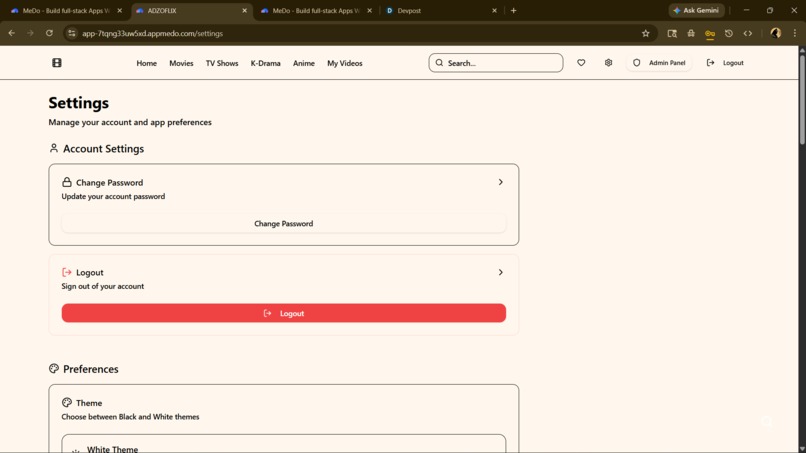Open the Admin Panel
Viewport: 806px width, 453px height.
tap(659, 63)
